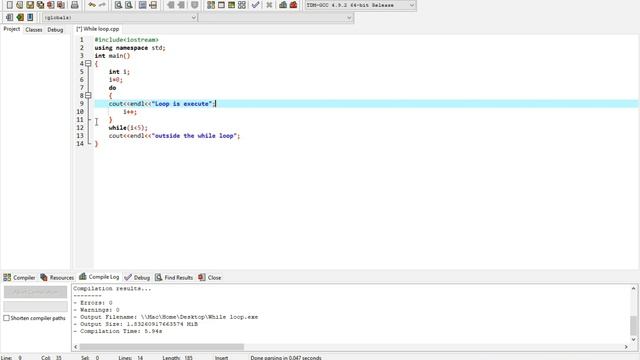Compile the program icon
Image resolution: width=640 pixels, height=360 pixels.
point(211,5)
